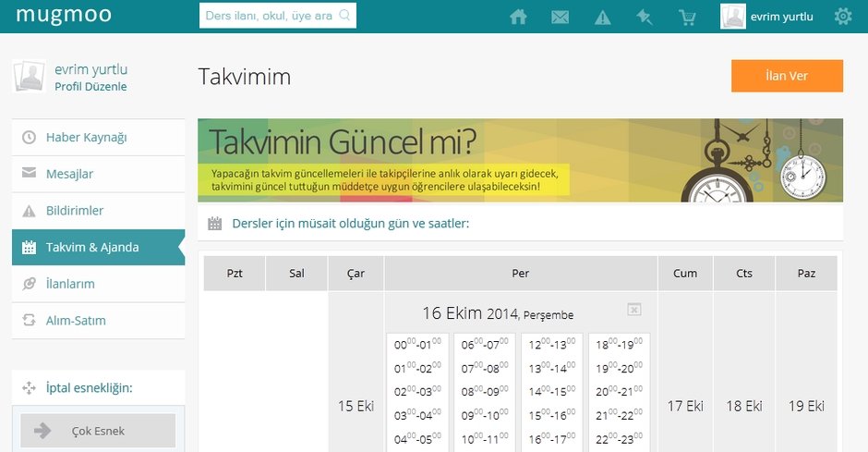The image size is (868, 452).
Task: Open the settings gear icon
Action: tap(843, 16)
